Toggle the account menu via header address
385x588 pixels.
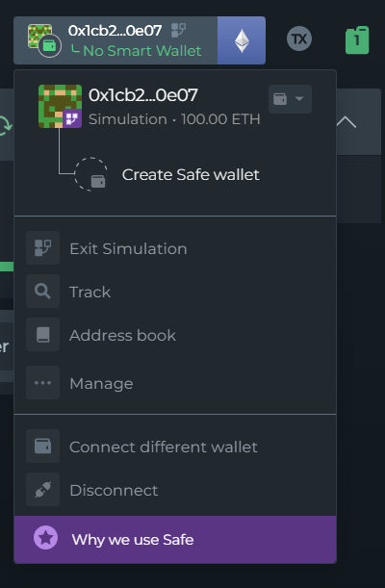point(115,31)
